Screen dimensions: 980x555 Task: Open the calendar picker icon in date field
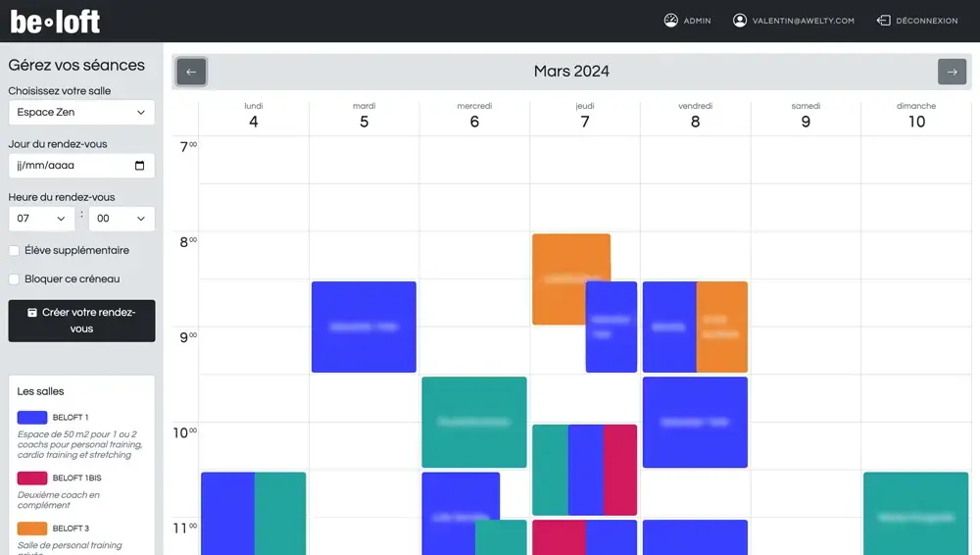tap(140, 166)
